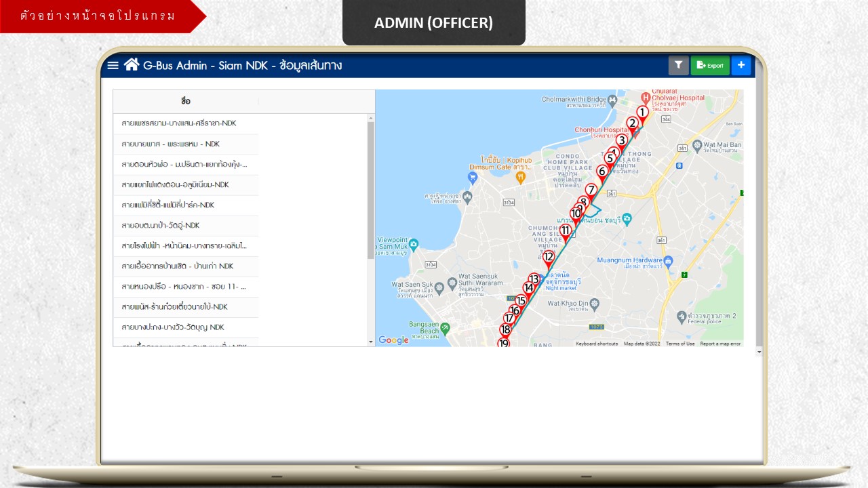Image resolution: width=868 pixels, height=488 pixels.
Task: Select route สายดอนหัวฬ่อ - ม.ปรินดา
Action: click(186, 164)
